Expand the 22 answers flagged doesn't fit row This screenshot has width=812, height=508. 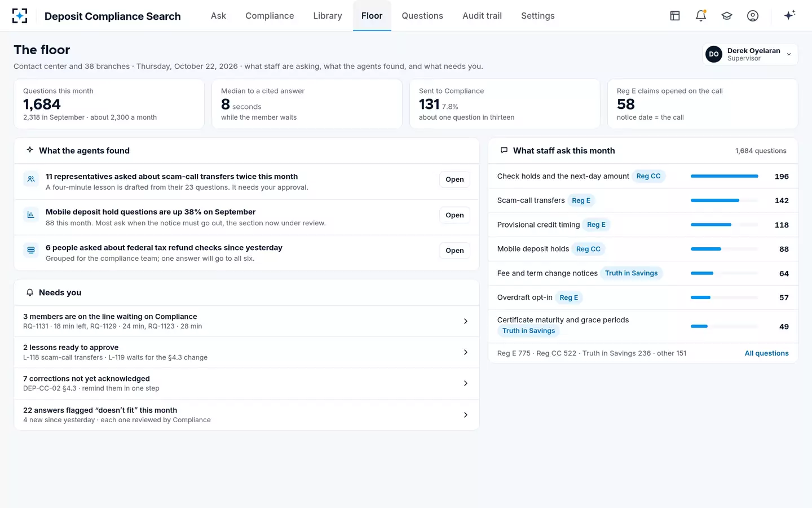coord(246,415)
